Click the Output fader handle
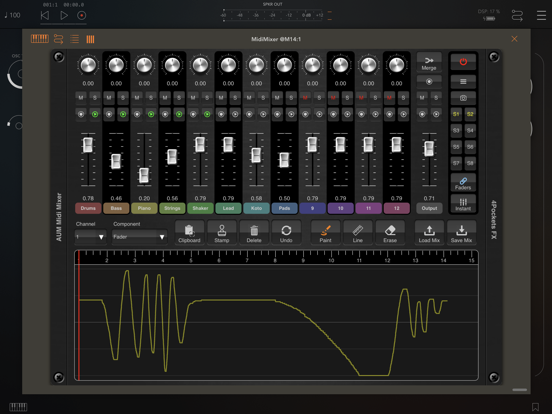Image resolution: width=552 pixels, height=414 pixels. [x=429, y=149]
